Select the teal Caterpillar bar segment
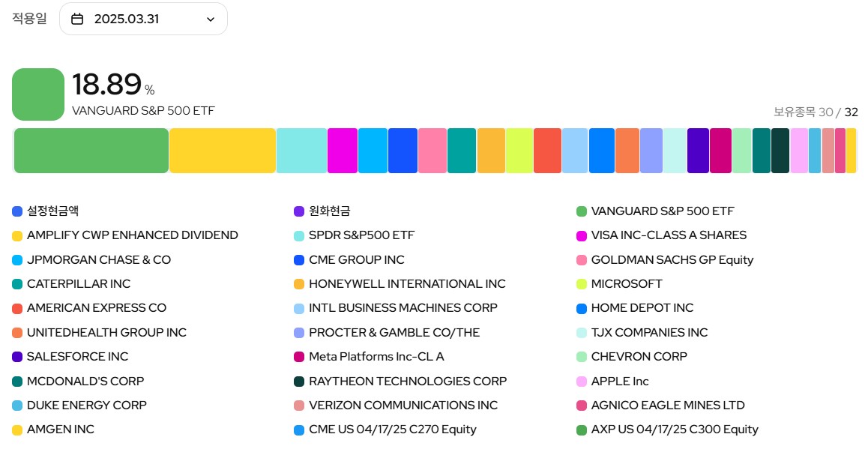 (x=462, y=151)
